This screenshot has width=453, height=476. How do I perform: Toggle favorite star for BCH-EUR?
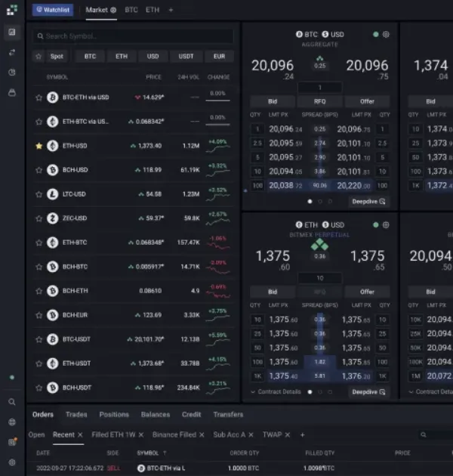39,315
